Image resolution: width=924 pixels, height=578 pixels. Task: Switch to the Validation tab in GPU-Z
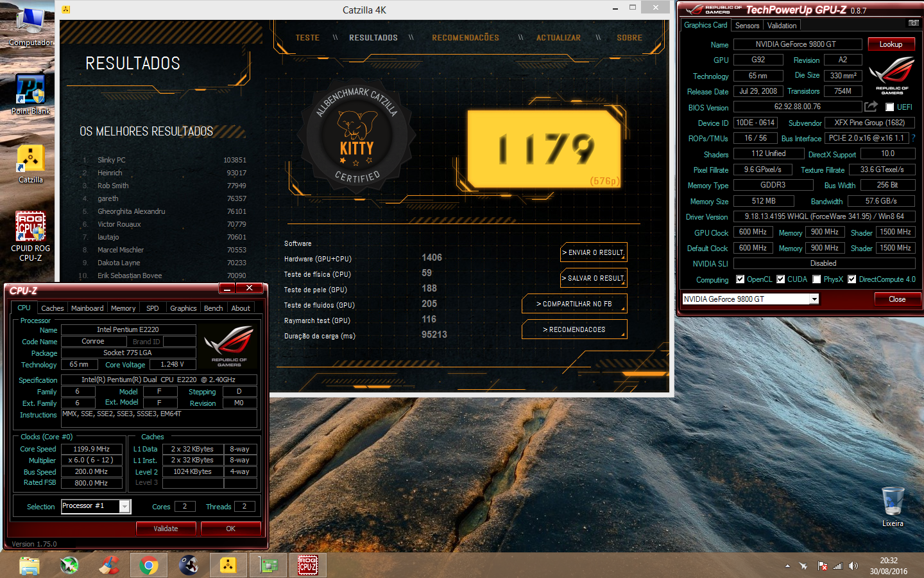point(782,26)
